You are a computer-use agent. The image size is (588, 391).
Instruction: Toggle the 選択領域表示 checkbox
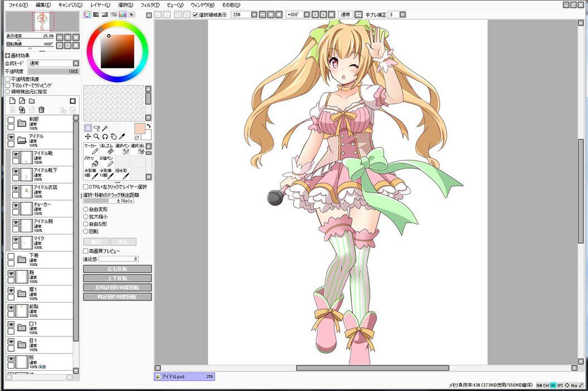[195, 15]
